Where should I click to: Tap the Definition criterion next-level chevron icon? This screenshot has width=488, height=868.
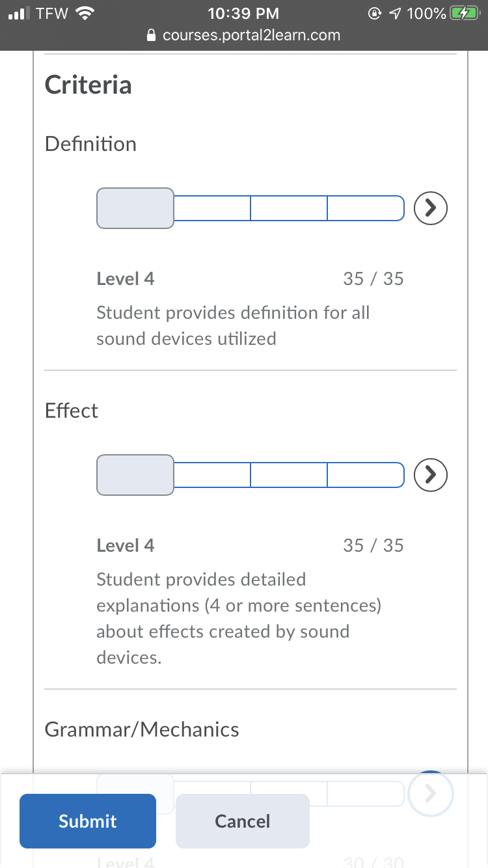(431, 207)
